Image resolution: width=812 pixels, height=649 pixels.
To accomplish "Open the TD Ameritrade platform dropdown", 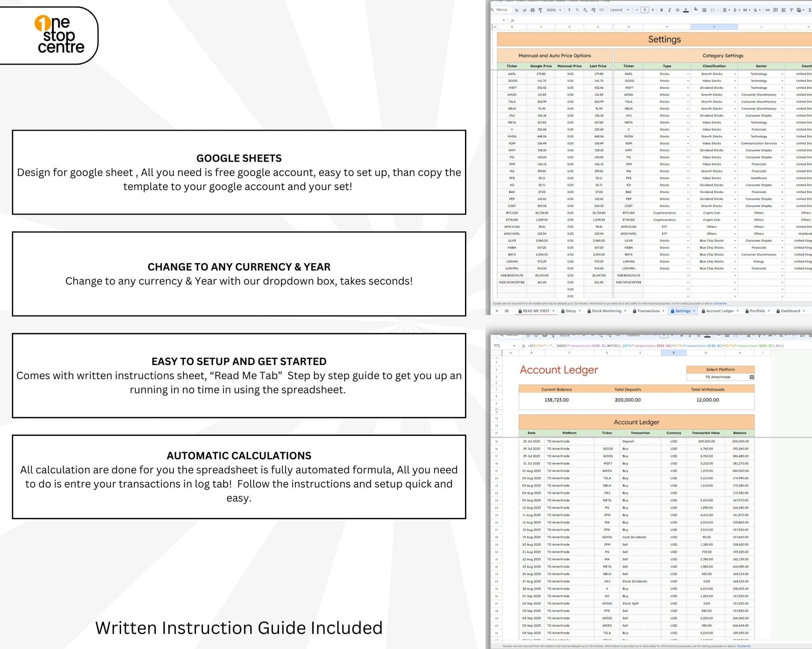I will tap(752, 377).
